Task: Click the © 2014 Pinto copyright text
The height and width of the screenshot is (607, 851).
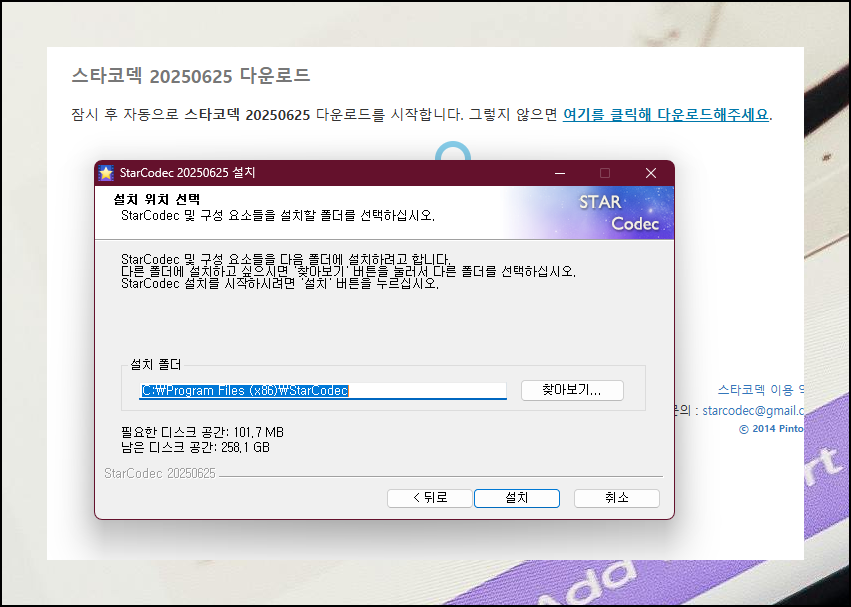Action: (x=771, y=428)
